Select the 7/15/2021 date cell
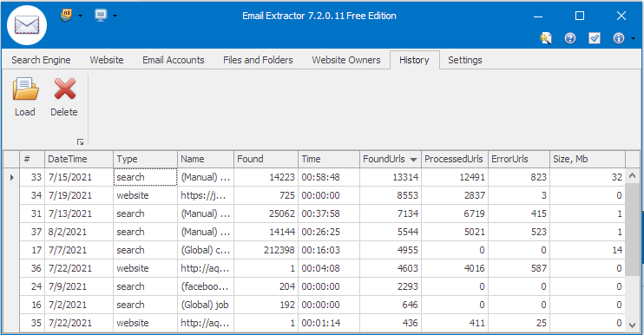This screenshot has height=335, width=644. click(x=79, y=177)
